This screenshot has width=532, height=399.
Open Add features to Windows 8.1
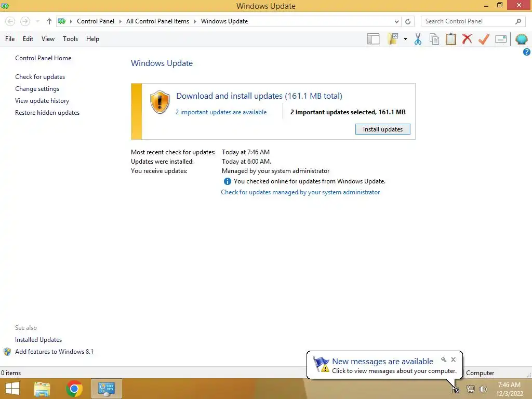coord(54,352)
